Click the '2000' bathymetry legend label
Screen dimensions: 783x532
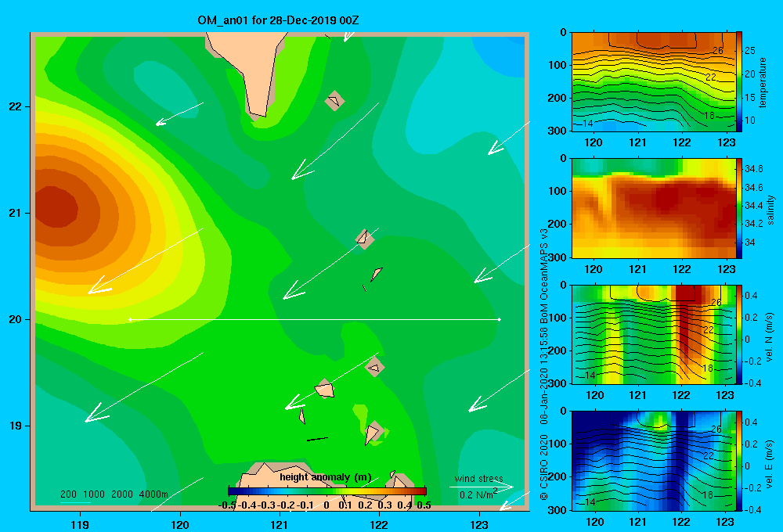[x=122, y=494]
